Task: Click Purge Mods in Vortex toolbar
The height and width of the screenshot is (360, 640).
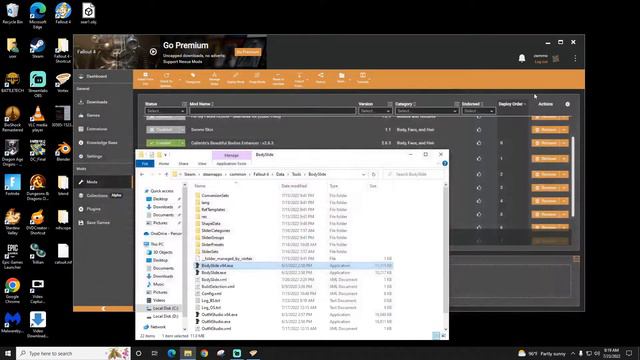Action: (257, 78)
